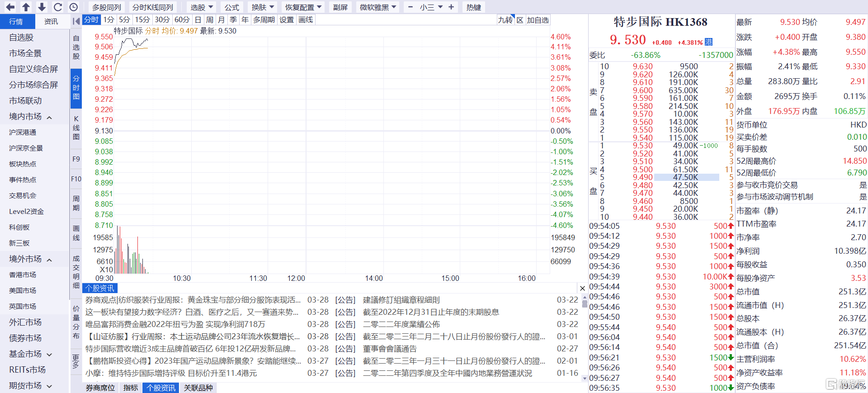Expand the 期货市场 section
This screenshot has width=868, height=393.
pyautogui.click(x=49, y=386)
